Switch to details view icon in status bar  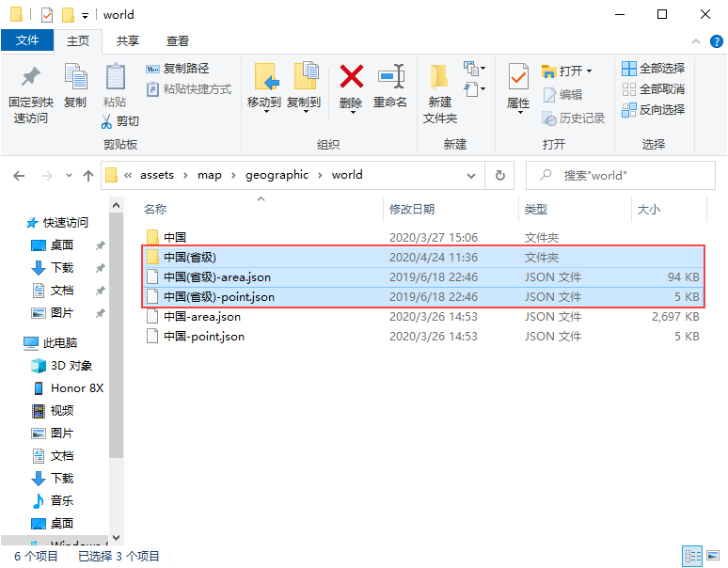point(692,556)
